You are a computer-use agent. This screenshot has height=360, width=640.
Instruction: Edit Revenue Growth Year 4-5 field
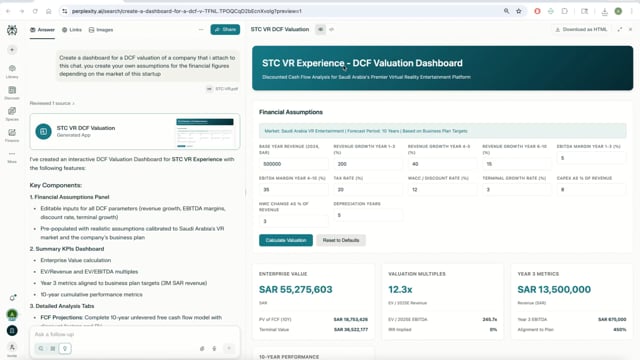442,164
